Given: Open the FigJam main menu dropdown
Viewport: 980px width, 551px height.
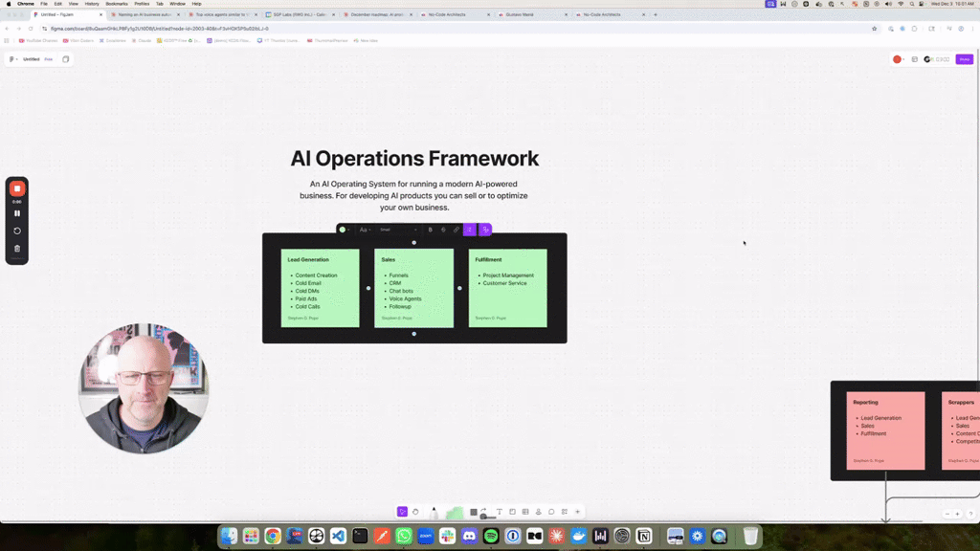Looking at the screenshot, I should 13,59.
